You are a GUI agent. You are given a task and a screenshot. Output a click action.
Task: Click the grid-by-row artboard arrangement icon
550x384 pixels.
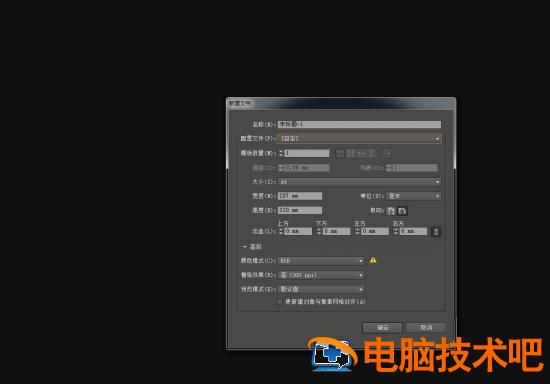click(341, 153)
